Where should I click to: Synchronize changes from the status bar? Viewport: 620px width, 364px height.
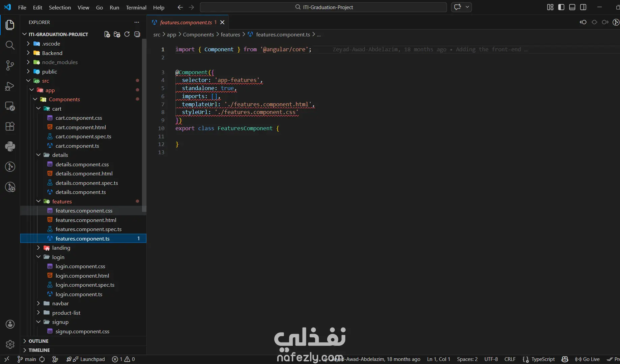point(42,359)
